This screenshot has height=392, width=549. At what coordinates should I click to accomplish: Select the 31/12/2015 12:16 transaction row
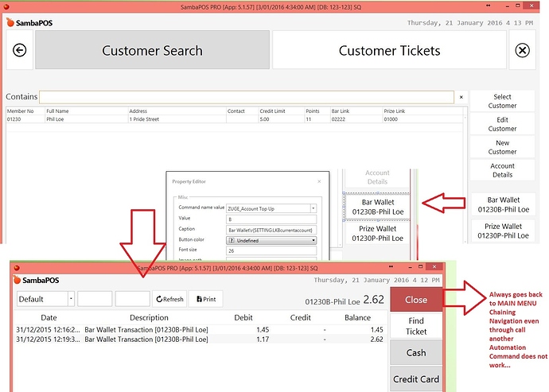[x=201, y=330]
